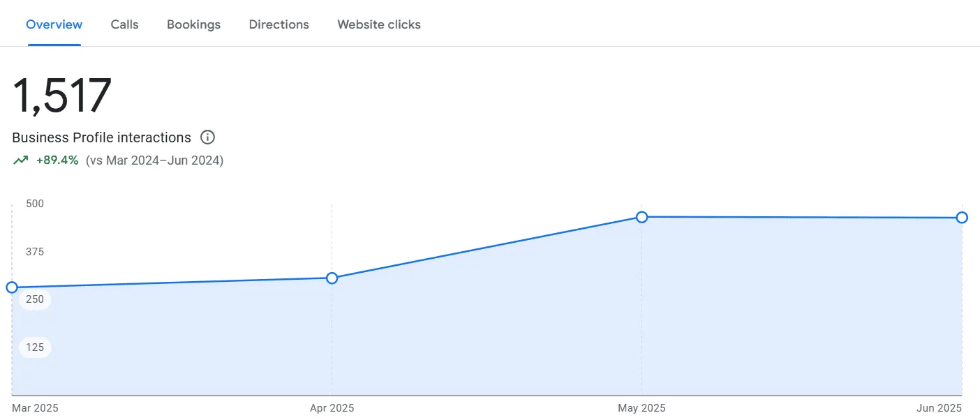Select the Jun 2025 data point on the chart
The height and width of the screenshot is (420, 980).
pyautogui.click(x=962, y=218)
